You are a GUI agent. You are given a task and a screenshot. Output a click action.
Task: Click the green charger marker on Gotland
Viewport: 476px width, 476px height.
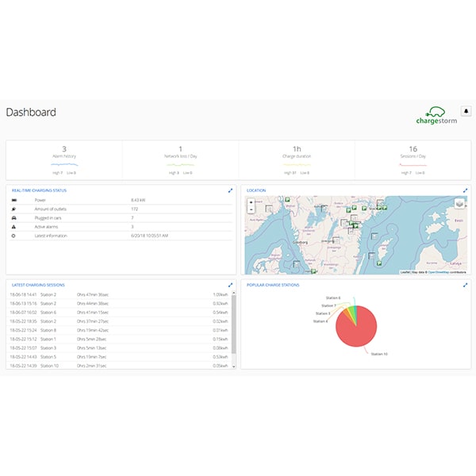[379, 263]
